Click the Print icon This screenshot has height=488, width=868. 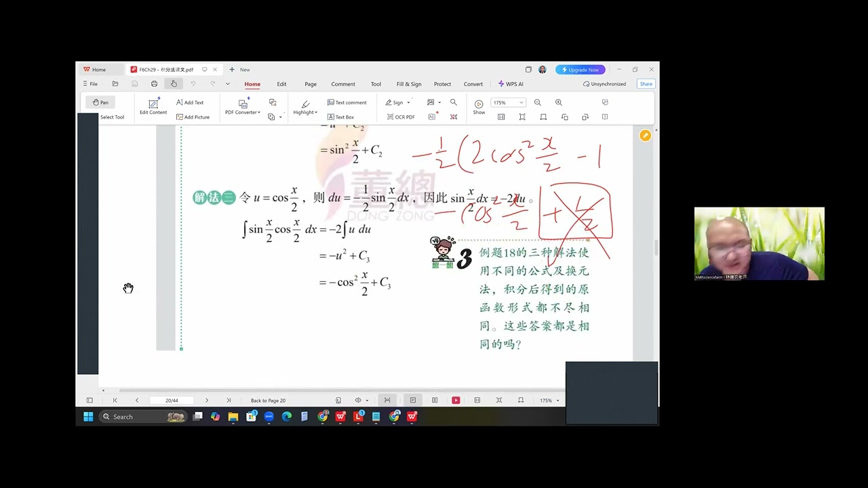154,84
